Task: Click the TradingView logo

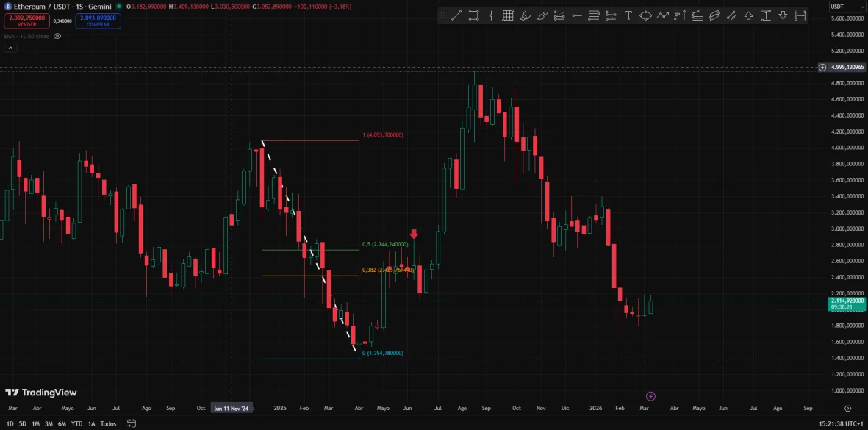Action: [41, 393]
